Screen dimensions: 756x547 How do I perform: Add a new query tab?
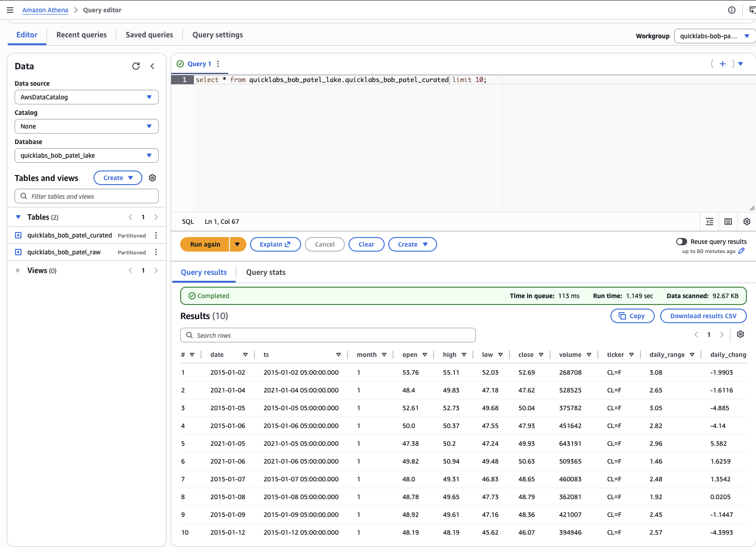(x=723, y=64)
